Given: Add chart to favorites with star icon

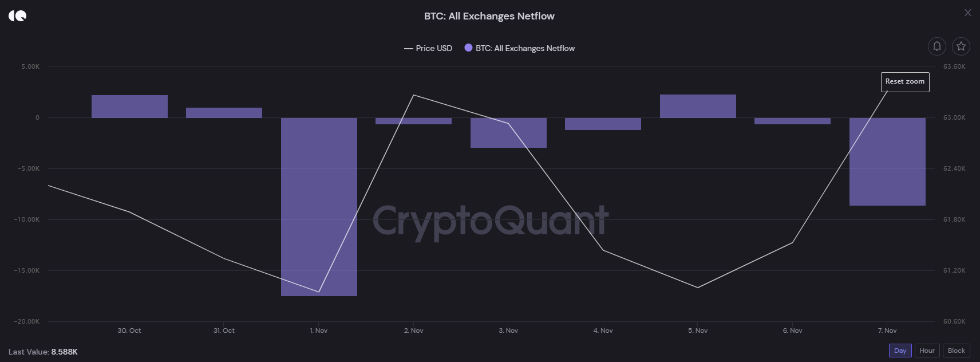Looking at the screenshot, I should coord(961,46).
